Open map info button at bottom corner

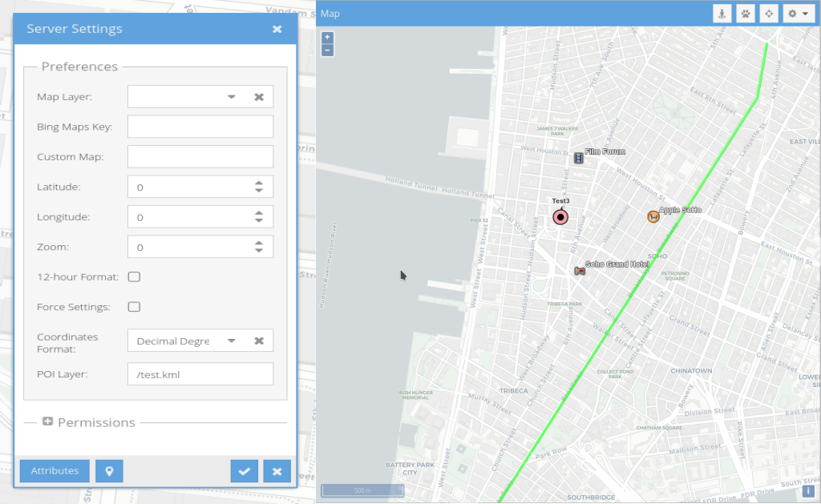pos(808,491)
